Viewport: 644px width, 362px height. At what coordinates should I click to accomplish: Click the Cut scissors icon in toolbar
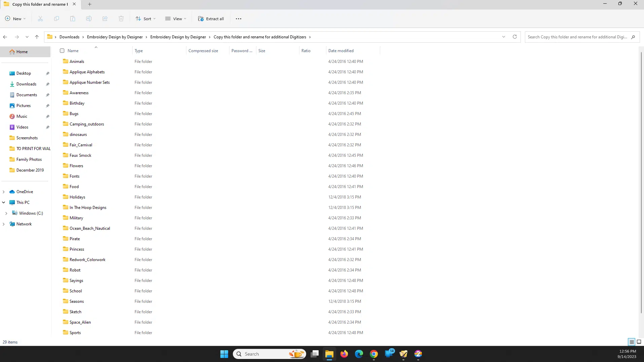point(40,19)
